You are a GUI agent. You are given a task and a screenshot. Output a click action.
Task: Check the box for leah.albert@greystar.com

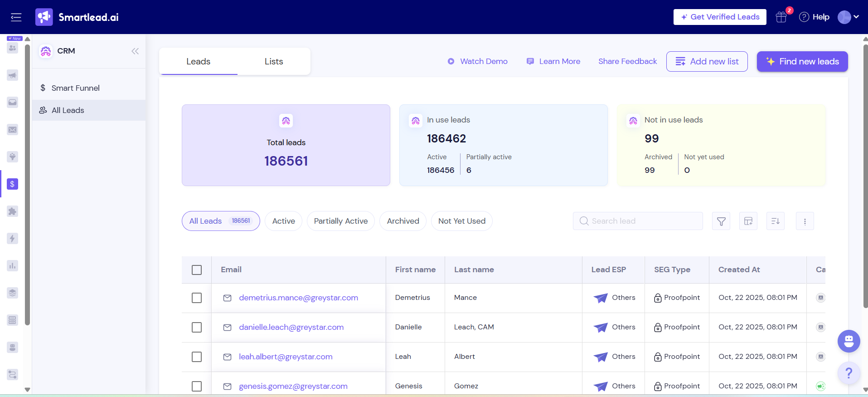tap(197, 357)
